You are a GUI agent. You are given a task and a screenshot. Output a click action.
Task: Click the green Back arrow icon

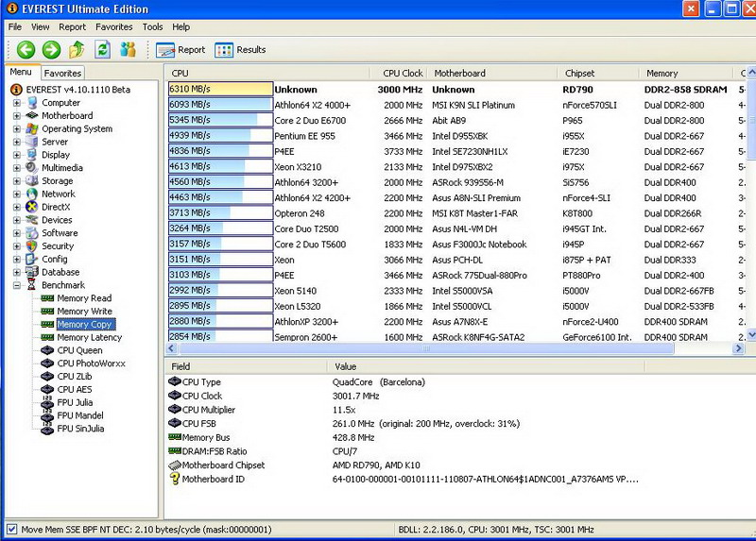pos(26,50)
